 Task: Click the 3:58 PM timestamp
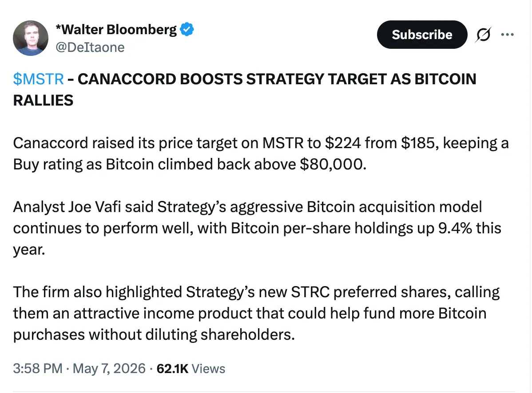point(38,368)
